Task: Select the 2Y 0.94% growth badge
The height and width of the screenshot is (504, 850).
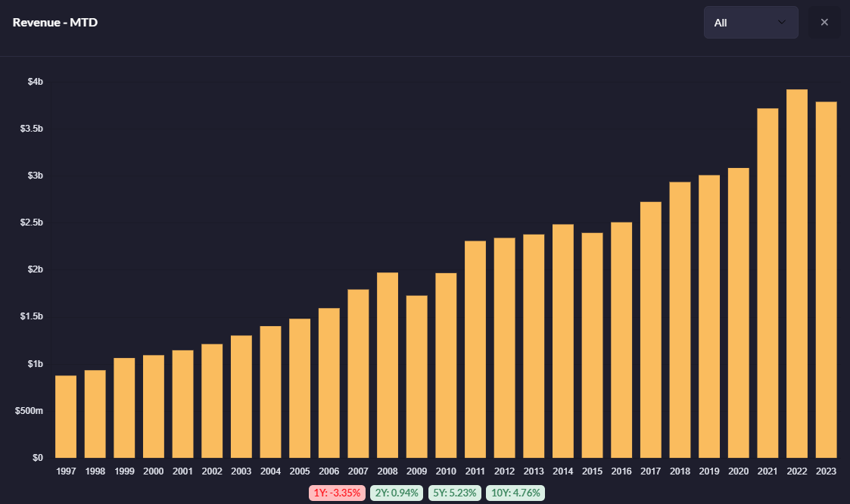Action: coord(397,493)
